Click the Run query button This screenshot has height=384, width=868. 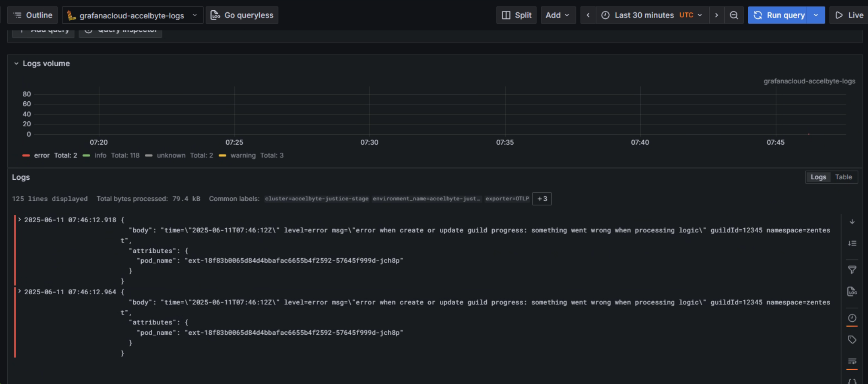[x=778, y=15]
